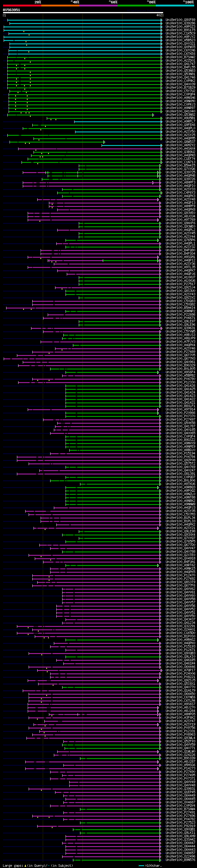Select the query name AV563951
The width and height of the screenshot is (197, 868).
pos(11,10)
